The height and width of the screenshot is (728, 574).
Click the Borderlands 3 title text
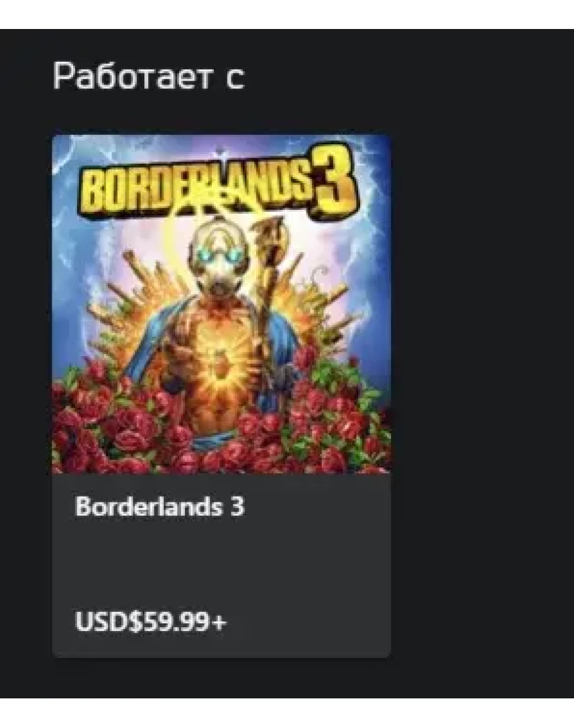tap(160, 506)
